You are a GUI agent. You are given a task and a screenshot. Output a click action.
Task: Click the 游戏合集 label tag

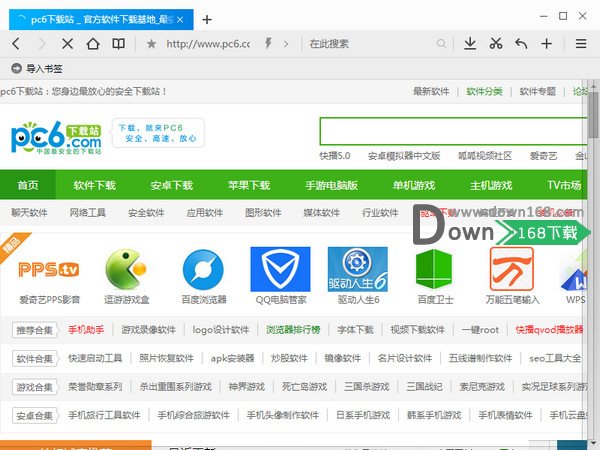point(35,387)
